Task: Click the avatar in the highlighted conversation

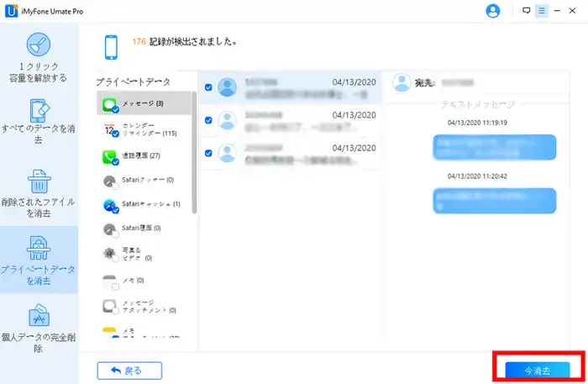Action: coord(228,87)
